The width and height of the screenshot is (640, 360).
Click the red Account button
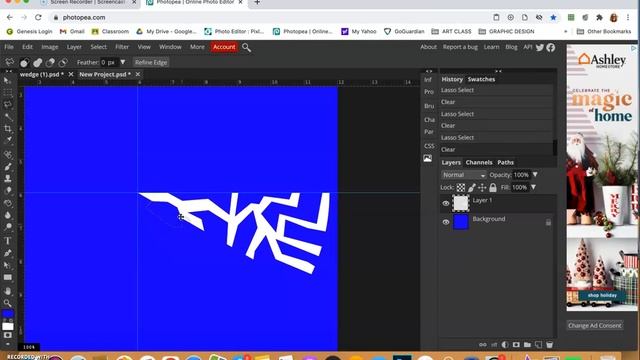(x=224, y=47)
